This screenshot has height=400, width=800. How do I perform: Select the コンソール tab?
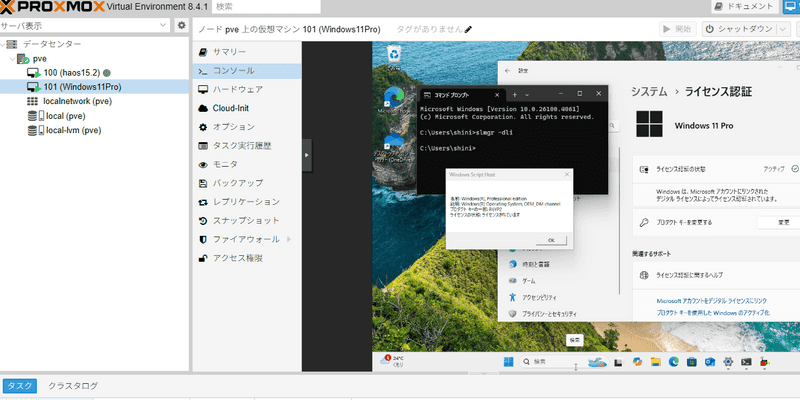tap(247, 71)
